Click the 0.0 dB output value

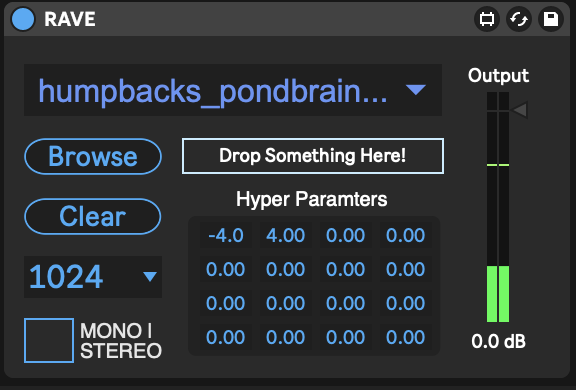click(x=498, y=341)
